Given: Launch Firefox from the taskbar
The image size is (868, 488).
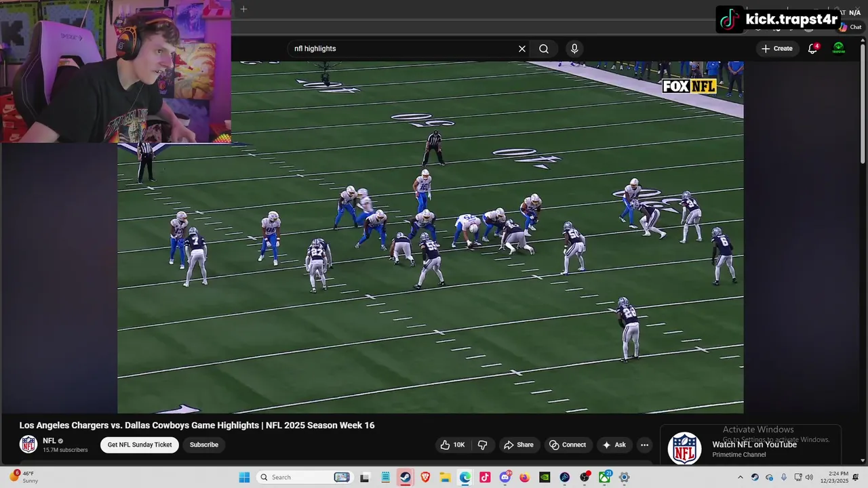Looking at the screenshot, I should click(525, 477).
